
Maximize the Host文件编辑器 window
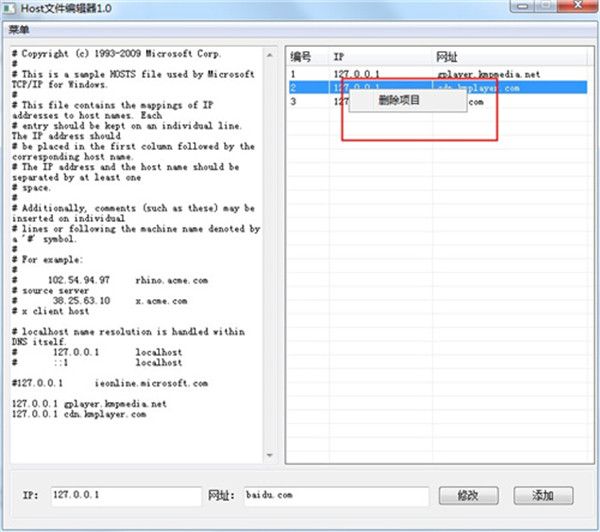[x=546, y=8]
